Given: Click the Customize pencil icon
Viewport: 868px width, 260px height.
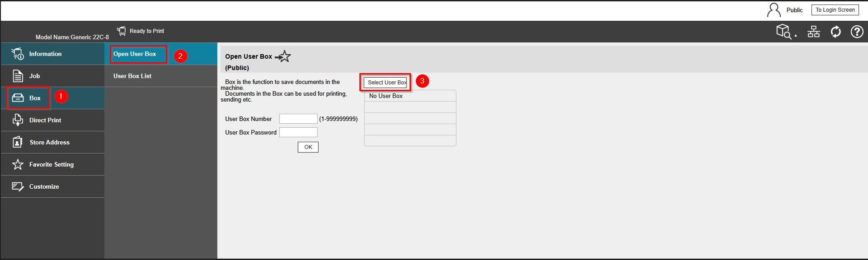Looking at the screenshot, I should (18, 186).
